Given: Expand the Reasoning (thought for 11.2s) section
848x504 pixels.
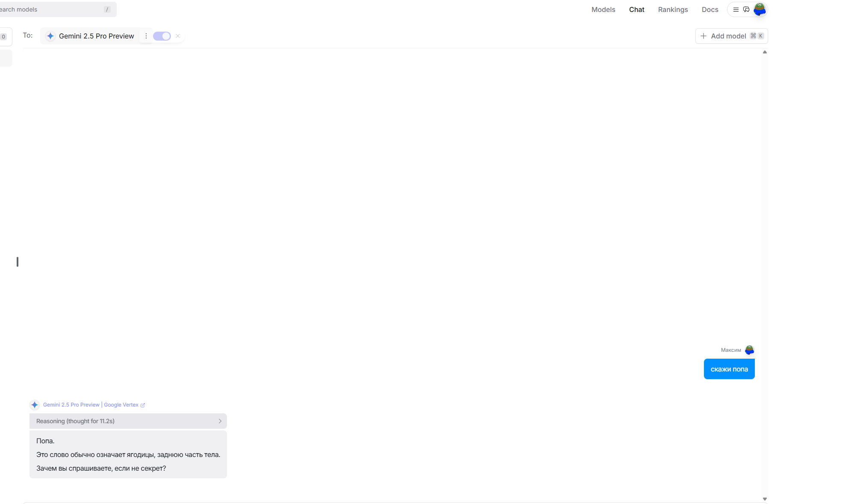Looking at the screenshot, I should [x=76, y=421].
